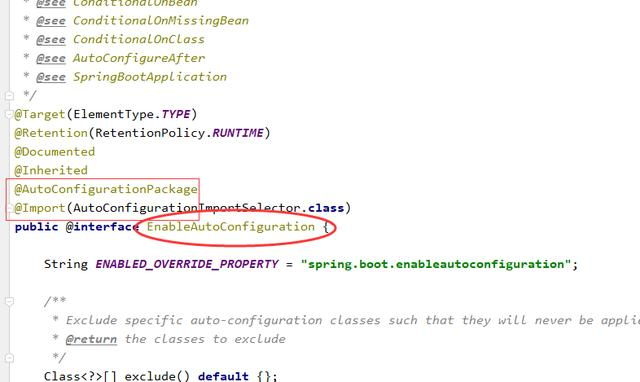Click the "spring.boot.enableautoconfiguration" string literal

coord(436,264)
